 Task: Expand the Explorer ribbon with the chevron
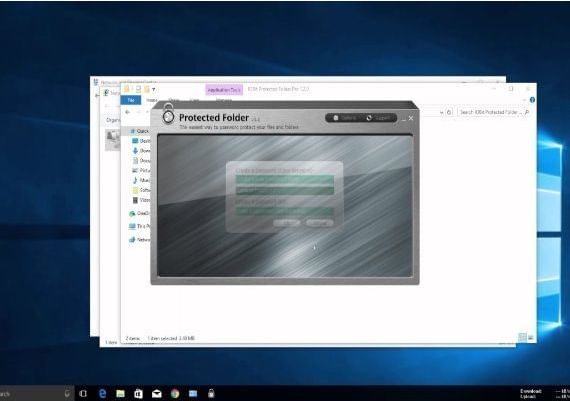pos(525,100)
